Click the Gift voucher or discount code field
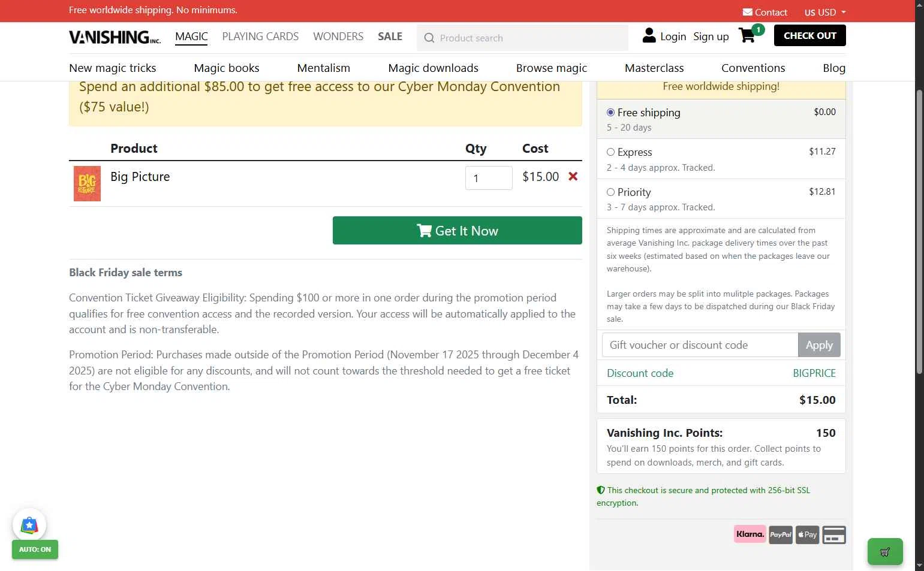This screenshot has width=924, height=571. coord(700,345)
